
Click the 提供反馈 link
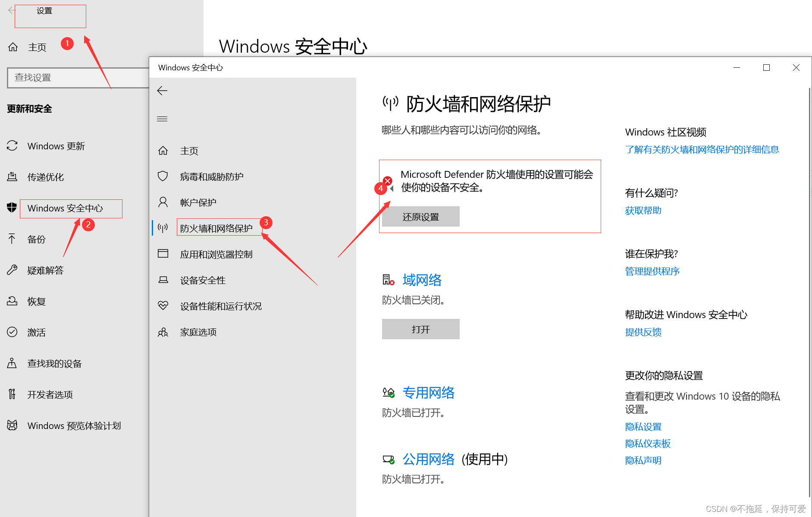click(643, 332)
